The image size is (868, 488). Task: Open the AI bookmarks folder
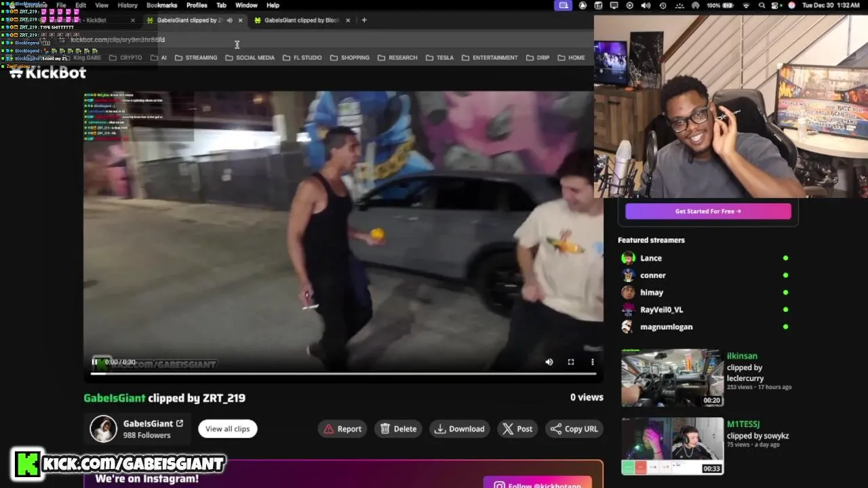point(159,58)
